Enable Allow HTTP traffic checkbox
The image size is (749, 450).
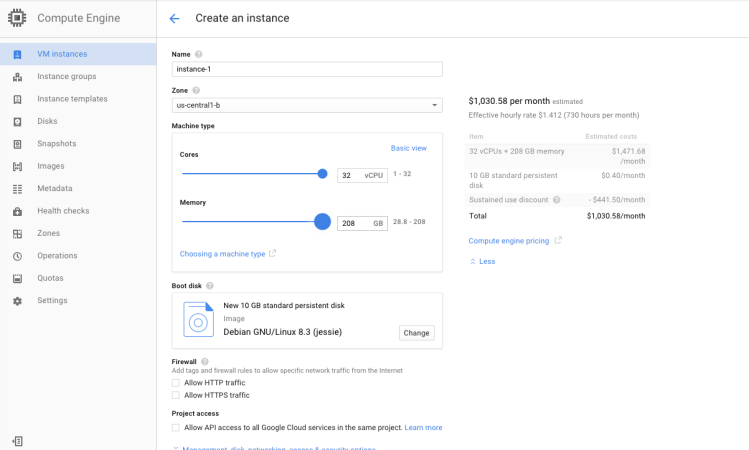176,383
